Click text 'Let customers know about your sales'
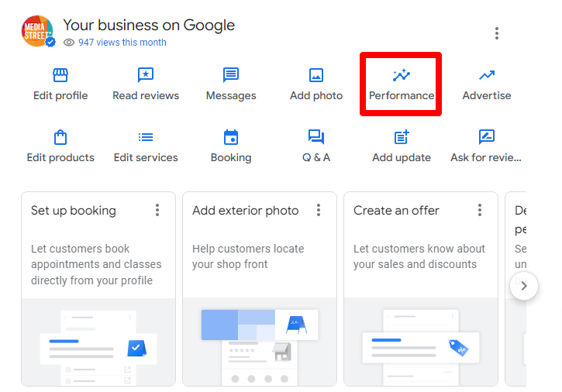Viewport: 562px width, 392px height. (x=419, y=256)
